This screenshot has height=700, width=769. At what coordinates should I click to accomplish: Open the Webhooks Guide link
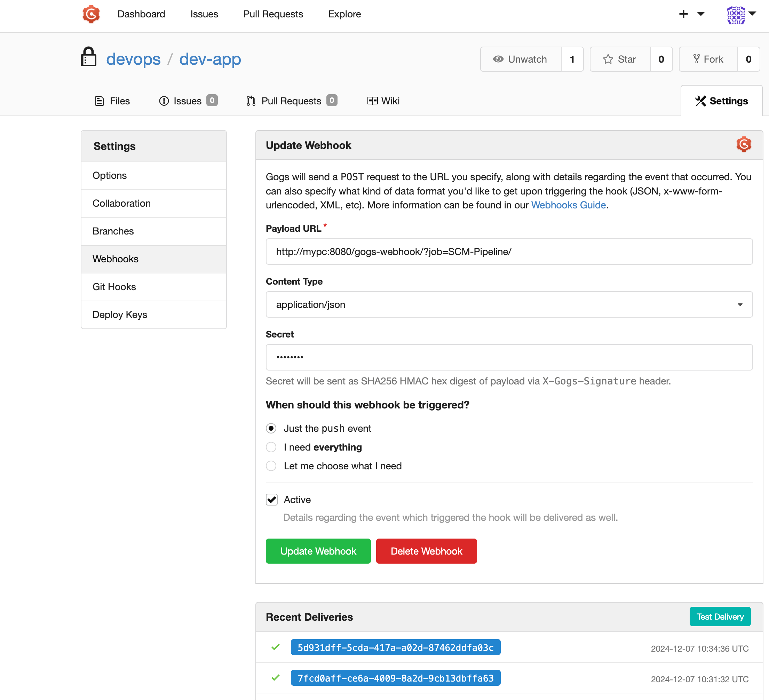(568, 205)
